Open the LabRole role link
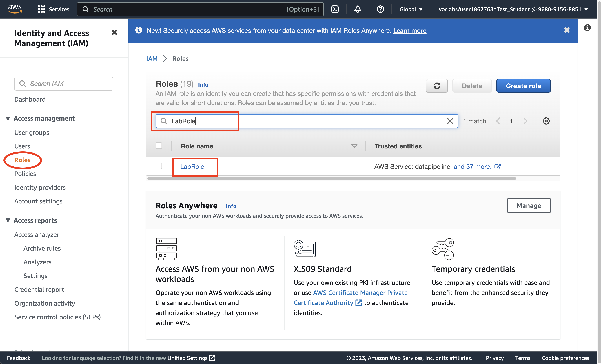This screenshot has height=364, width=601. pos(192,167)
